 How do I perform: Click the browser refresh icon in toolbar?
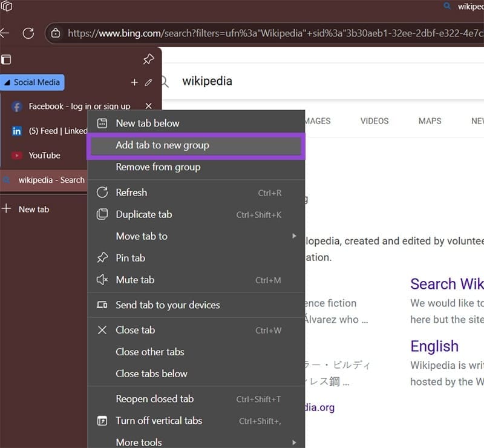pos(28,33)
